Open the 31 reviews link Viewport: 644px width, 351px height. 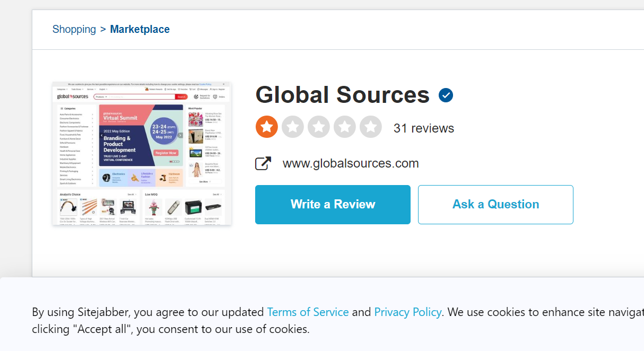[424, 128]
